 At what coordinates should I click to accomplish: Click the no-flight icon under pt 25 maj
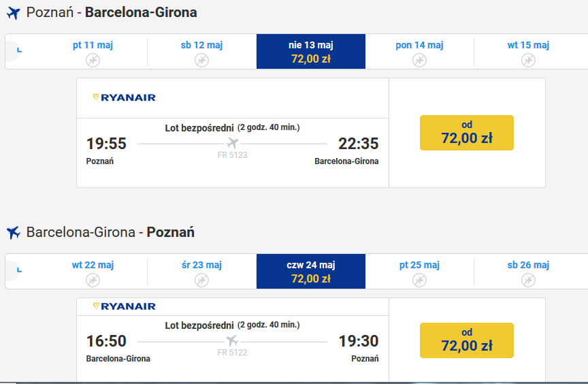(419, 280)
